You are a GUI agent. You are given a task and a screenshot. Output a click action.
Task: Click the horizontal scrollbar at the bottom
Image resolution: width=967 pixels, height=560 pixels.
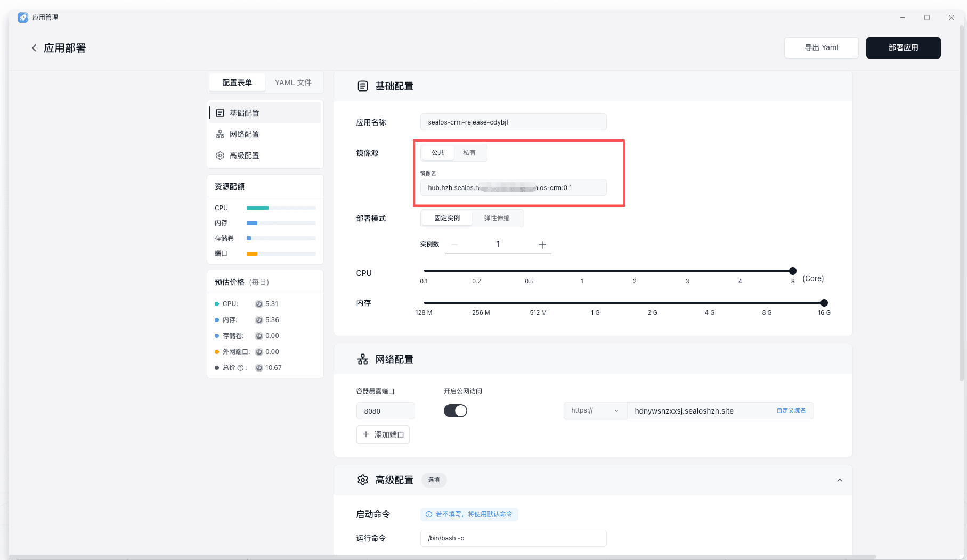point(442,557)
